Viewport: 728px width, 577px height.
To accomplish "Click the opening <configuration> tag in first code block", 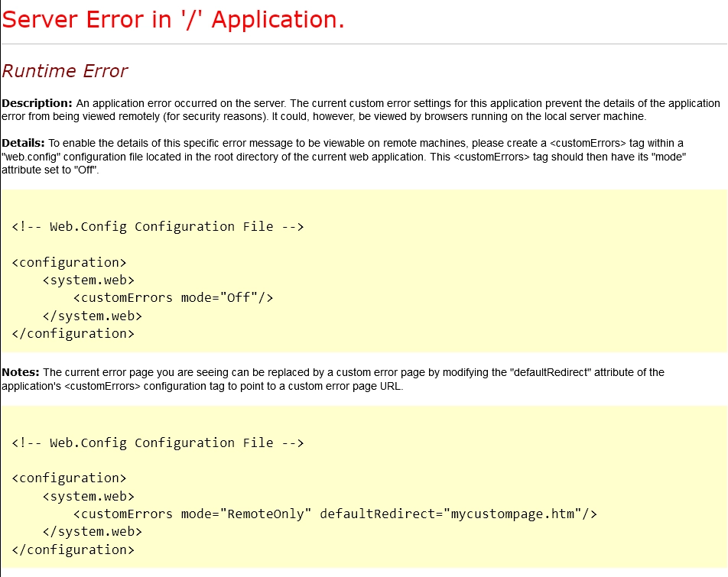I will pyautogui.click(x=69, y=262).
